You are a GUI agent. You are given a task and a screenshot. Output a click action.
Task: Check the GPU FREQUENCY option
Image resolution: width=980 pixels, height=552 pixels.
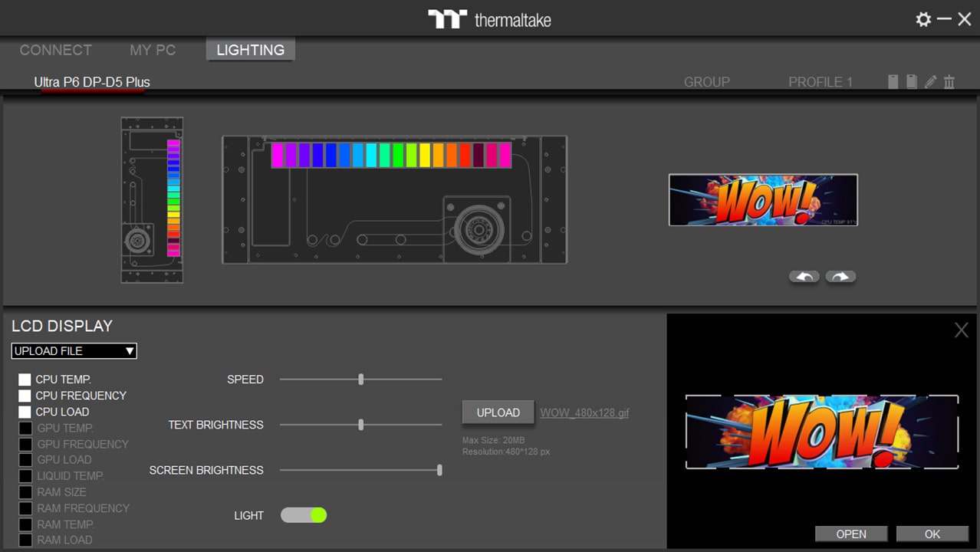(x=25, y=444)
